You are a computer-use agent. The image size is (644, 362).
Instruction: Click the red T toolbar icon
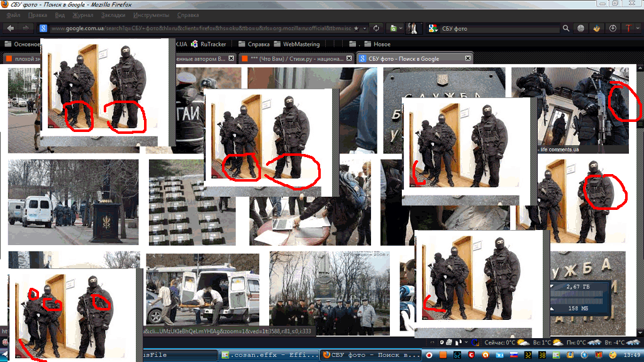(x=628, y=28)
